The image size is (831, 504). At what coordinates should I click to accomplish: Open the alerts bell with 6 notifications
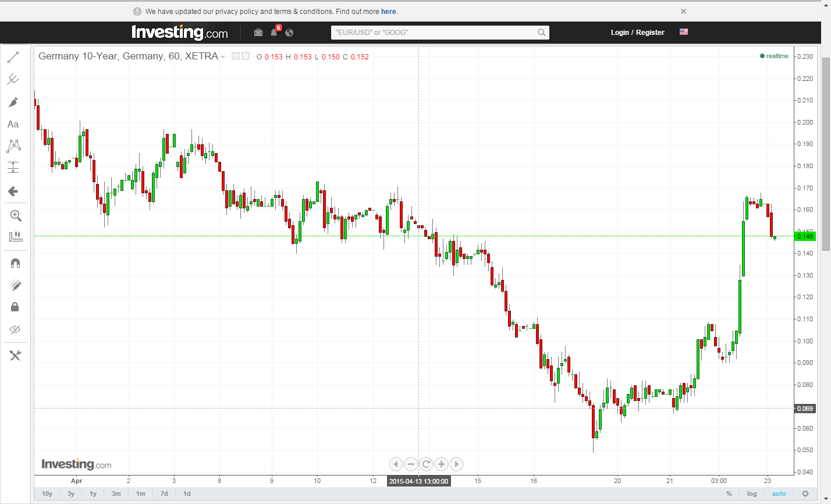click(x=274, y=32)
